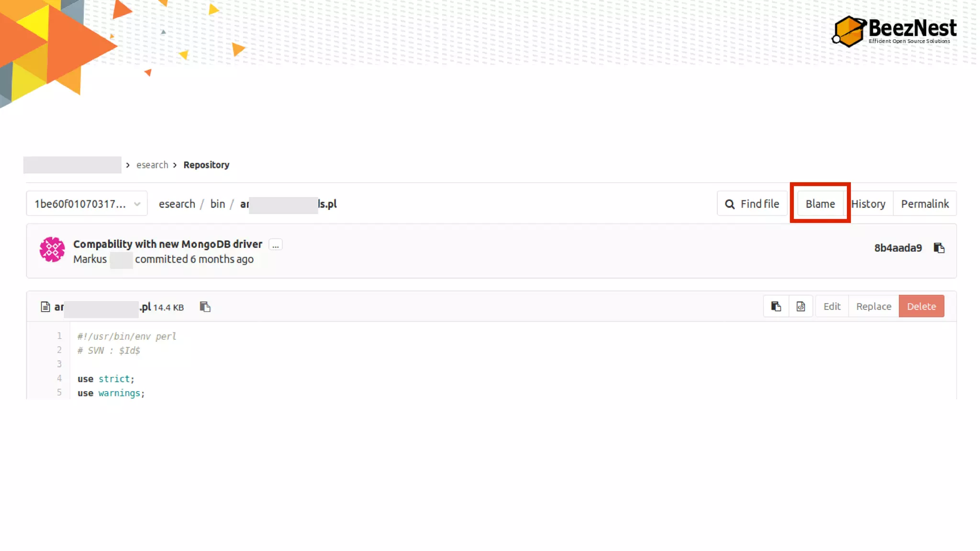Open Blame view for the file

(820, 204)
